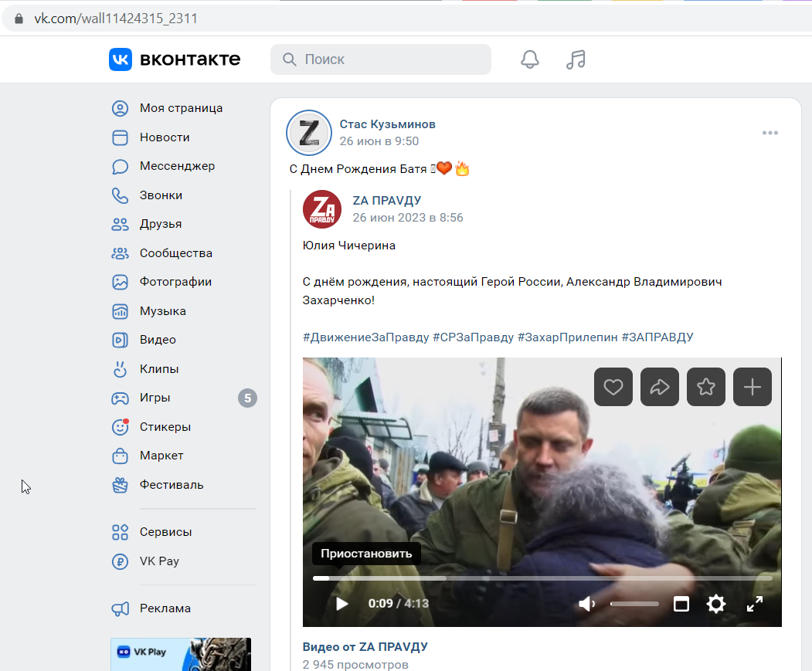Click the Музыка sidebar icon
Viewport: 812px width, 671px height.
[121, 311]
